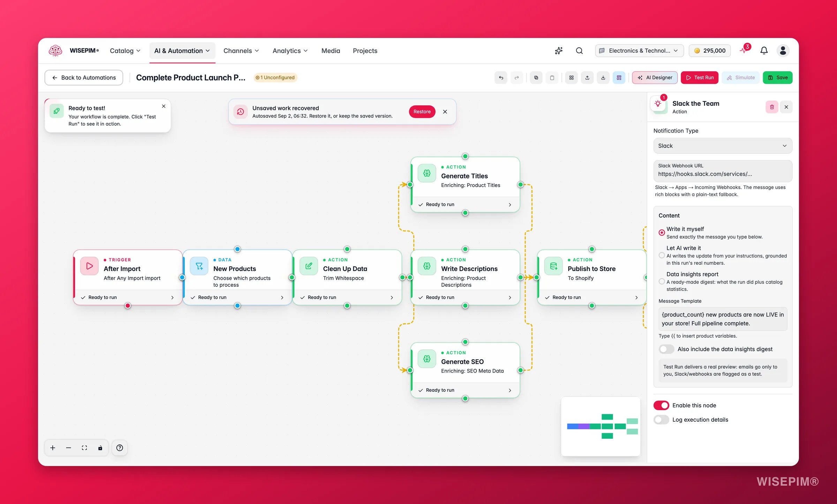
Task: Open the Analytics menu
Action: 290,51
